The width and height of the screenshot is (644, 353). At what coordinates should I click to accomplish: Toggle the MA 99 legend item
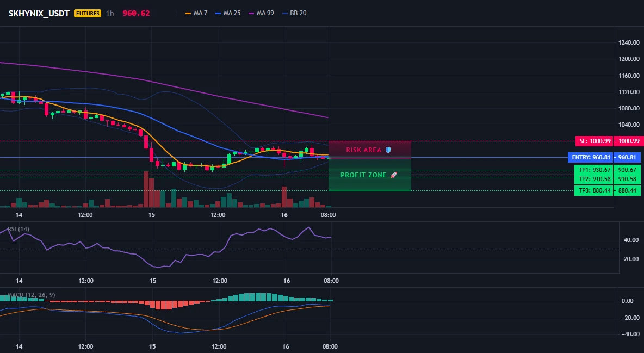coord(261,13)
